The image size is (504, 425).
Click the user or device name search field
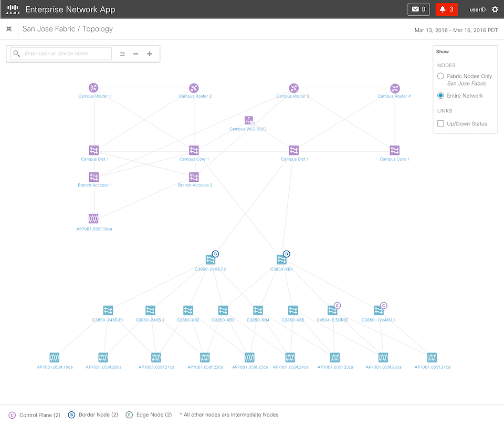click(67, 54)
